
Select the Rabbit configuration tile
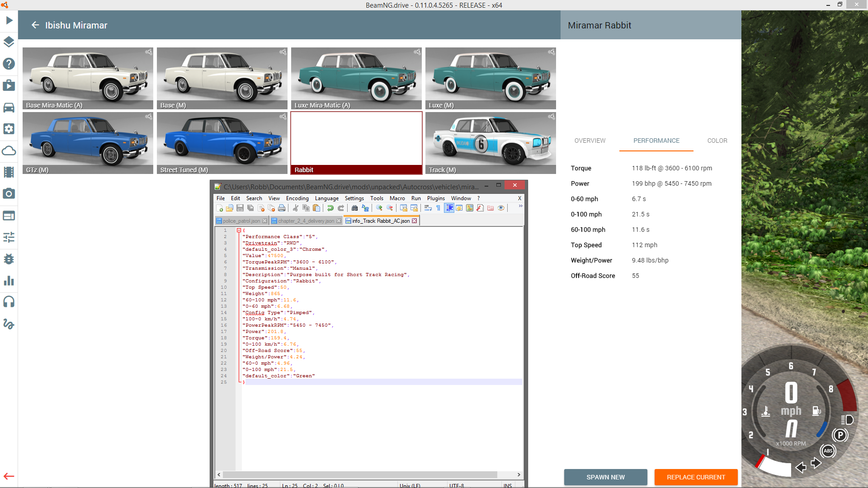click(356, 143)
